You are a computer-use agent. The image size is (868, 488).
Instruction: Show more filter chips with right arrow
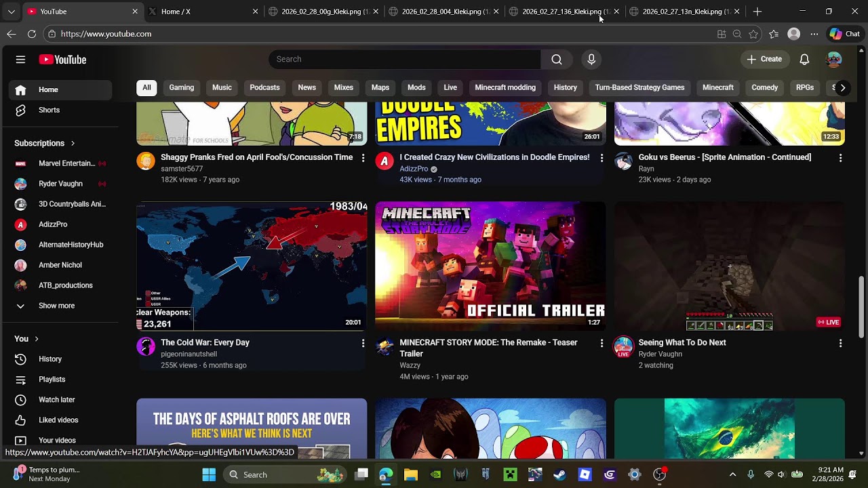coord(842,87)
